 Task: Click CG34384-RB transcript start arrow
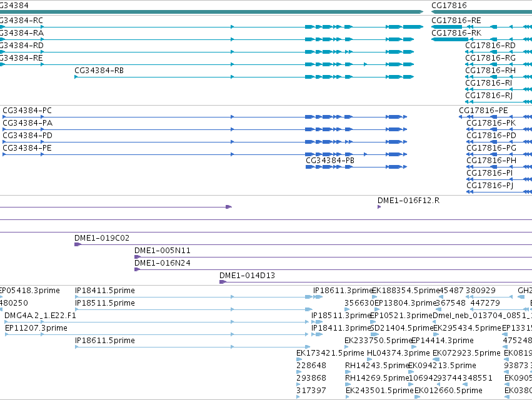[x=76, y=77]
